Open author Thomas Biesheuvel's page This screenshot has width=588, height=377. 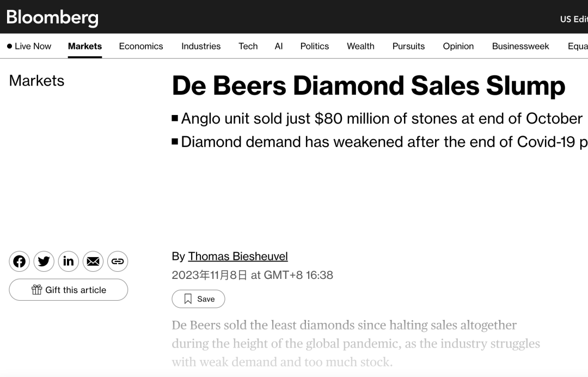pyautogui.click(x=238, y=256)
